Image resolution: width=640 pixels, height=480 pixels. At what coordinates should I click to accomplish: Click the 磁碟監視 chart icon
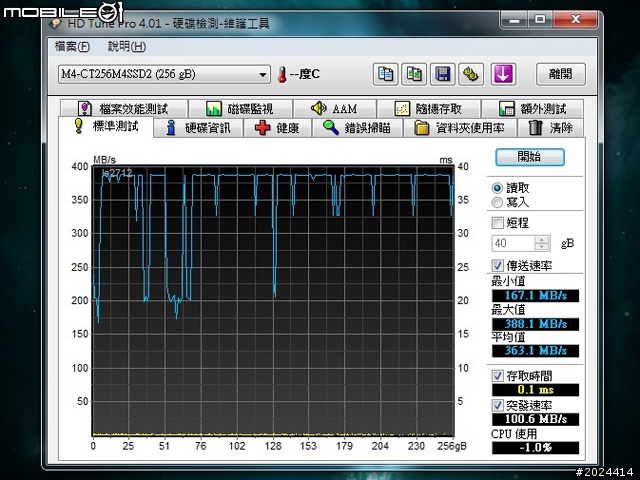214,109
